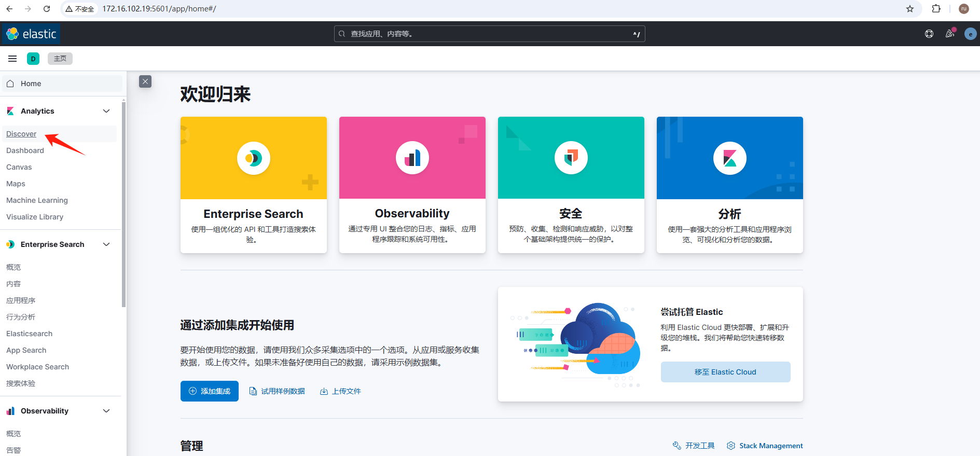Click the not-secure (不安全) warning badge
Image resolution: width=980 pixels, height=456 pixels.
click(80, 9)
